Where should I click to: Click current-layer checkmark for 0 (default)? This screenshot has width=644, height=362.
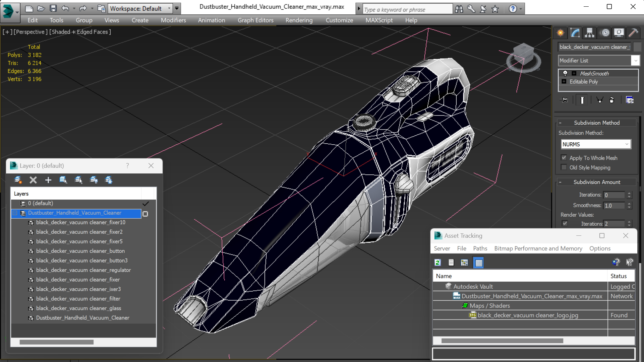coord(145,204)
